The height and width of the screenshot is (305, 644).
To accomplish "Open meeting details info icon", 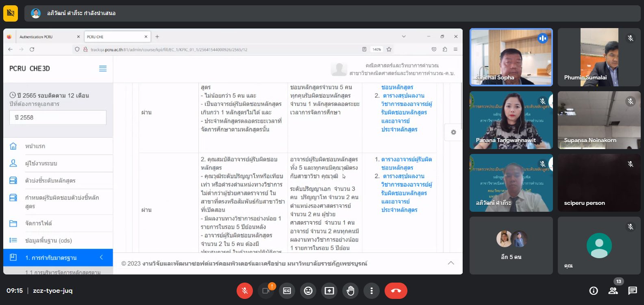I will point(594,291).
